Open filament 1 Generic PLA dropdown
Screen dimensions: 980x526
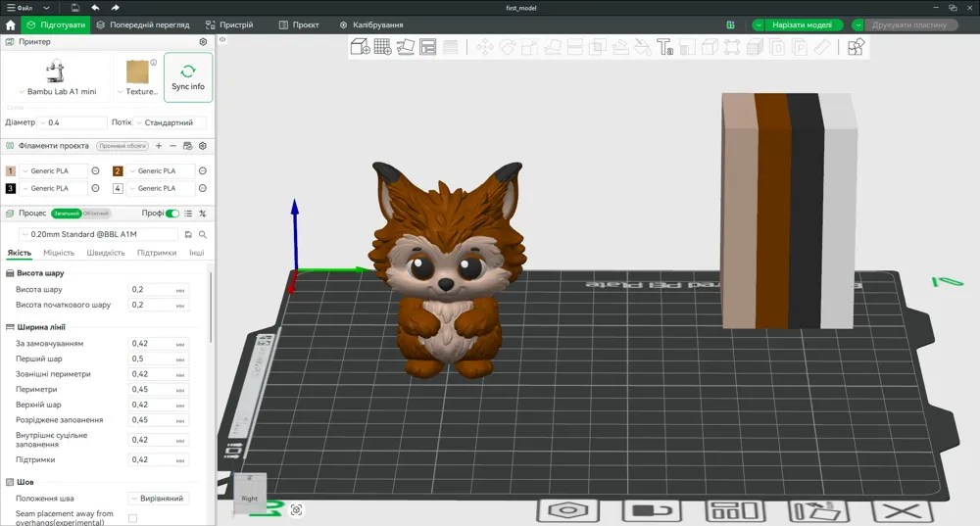pos(54,170)
